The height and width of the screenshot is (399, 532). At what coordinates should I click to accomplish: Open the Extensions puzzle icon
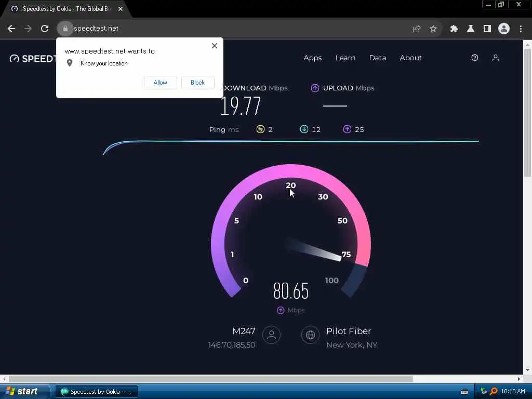pos(454,29)
